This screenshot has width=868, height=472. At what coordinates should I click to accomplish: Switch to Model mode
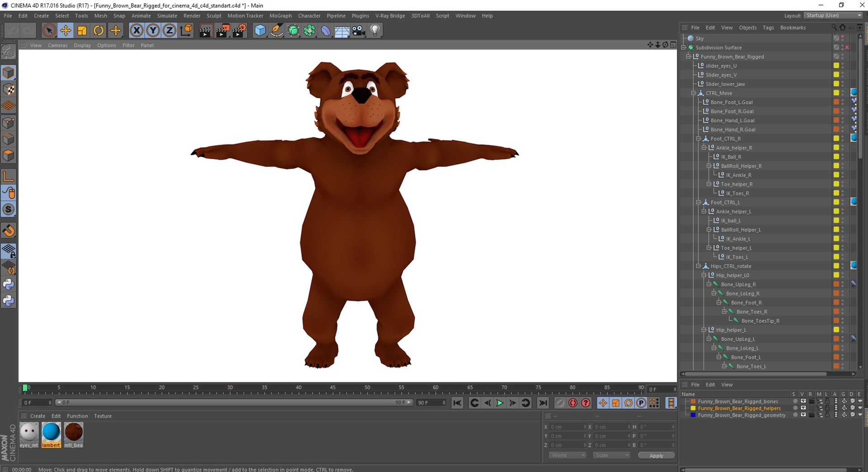tap(9, 73)
